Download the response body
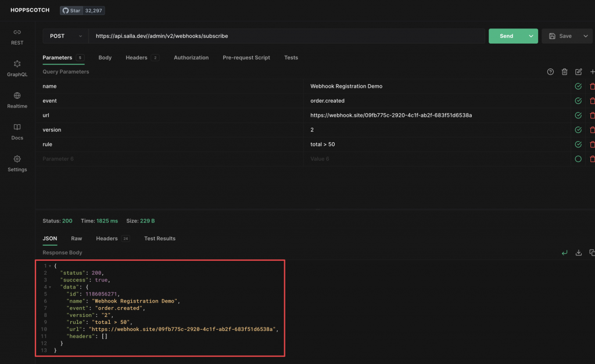The width and height of the screenshot is (595, 364). [578, 253]
